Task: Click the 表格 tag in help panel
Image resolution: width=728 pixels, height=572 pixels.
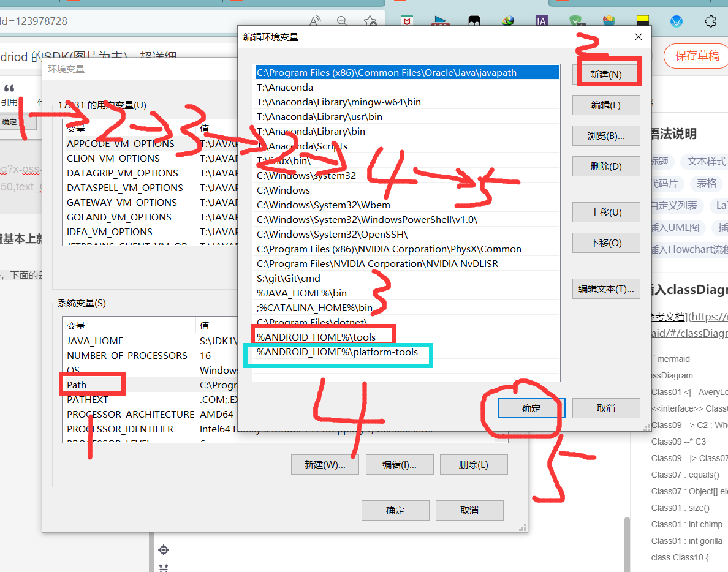Action: (706, 184)
